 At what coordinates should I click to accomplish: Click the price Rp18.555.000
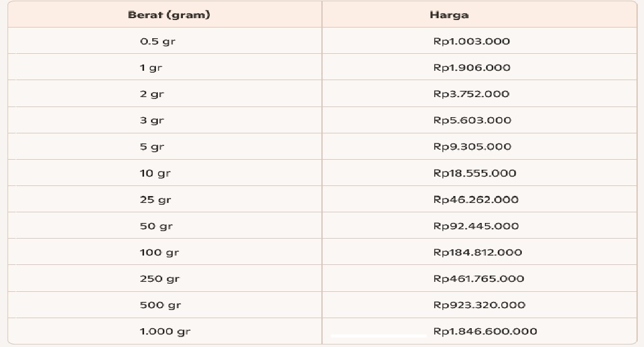point(475,173)
